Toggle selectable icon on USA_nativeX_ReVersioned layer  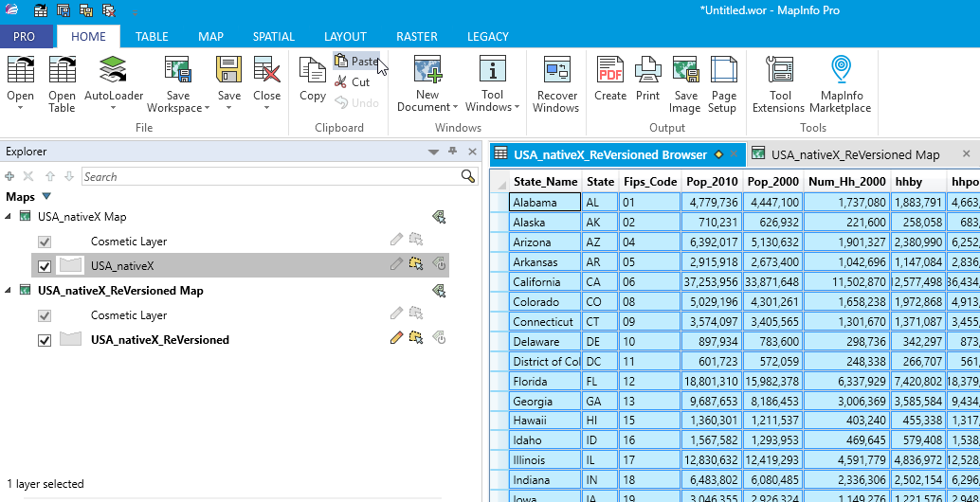416,338
